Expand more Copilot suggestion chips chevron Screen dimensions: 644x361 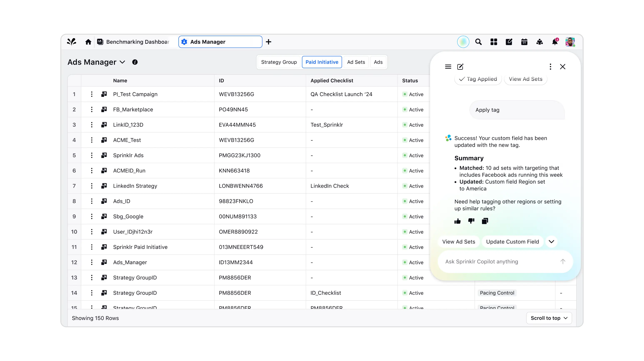point(551,242)
